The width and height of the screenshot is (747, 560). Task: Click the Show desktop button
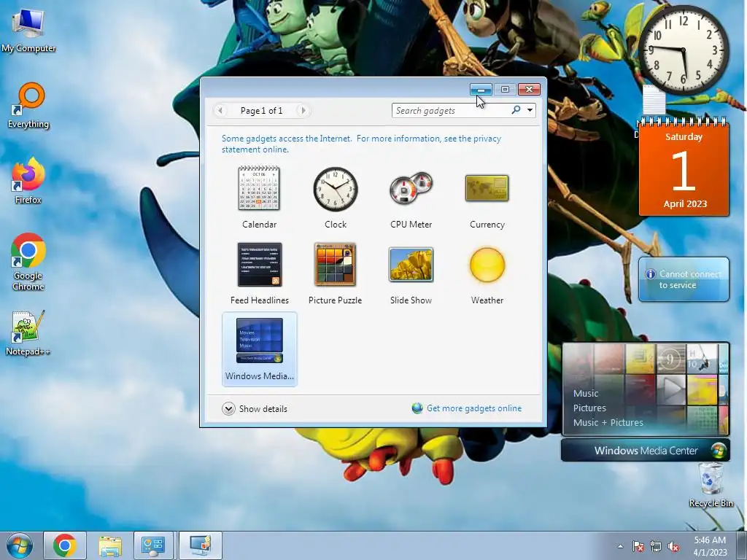[x=741, y=545]
